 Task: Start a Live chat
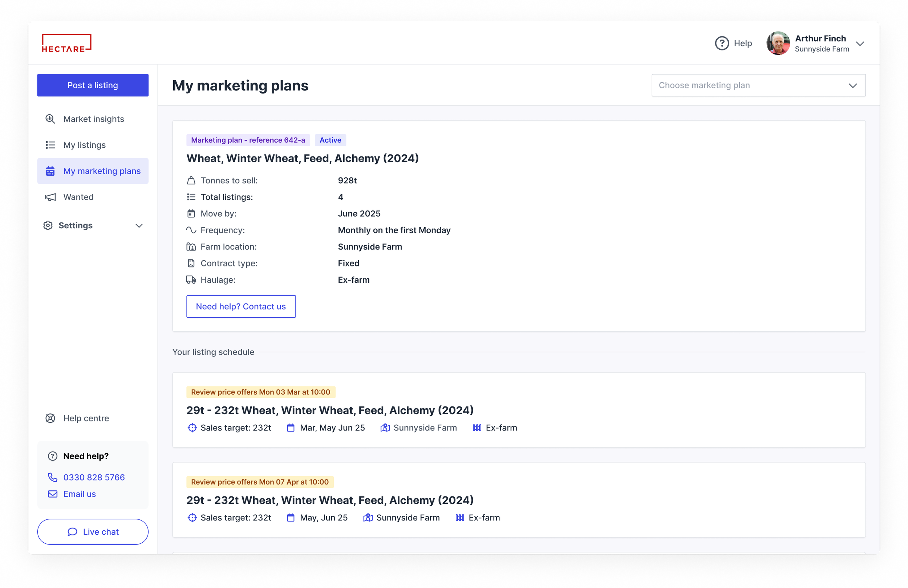coord(93,532)
